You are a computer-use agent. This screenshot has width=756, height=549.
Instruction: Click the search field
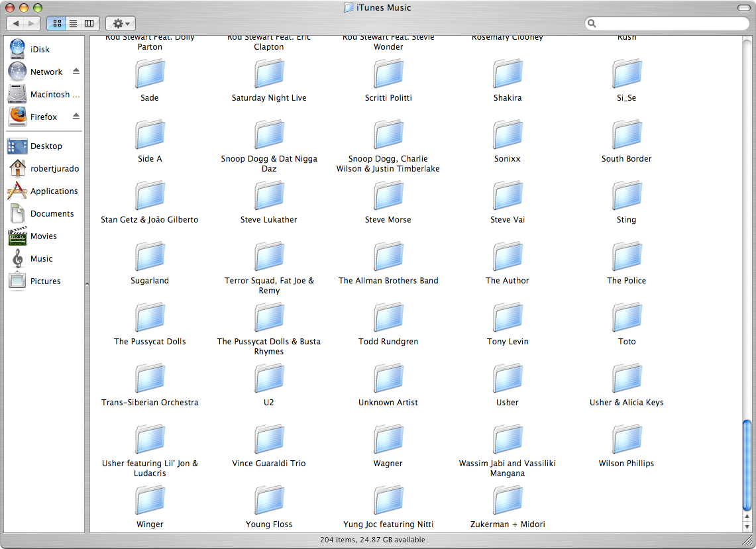click(667, 23)
